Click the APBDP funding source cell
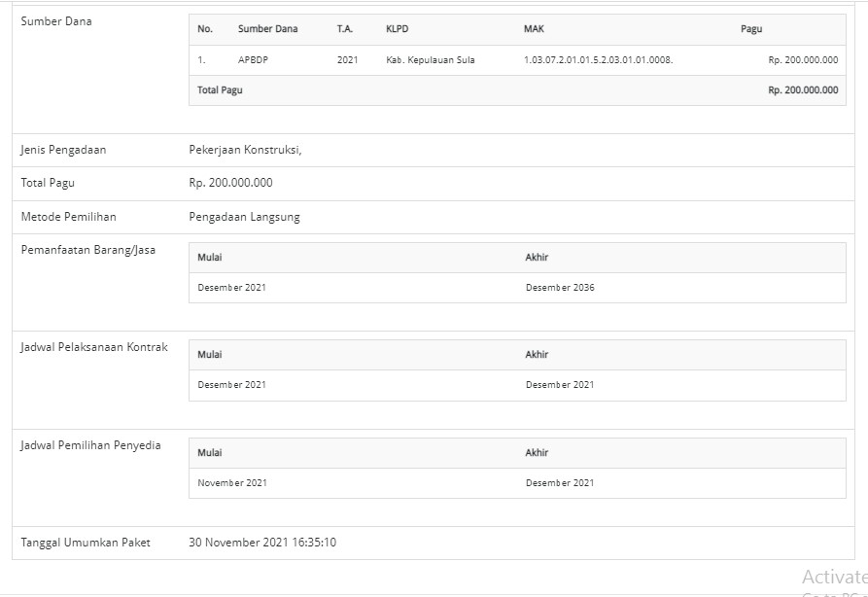 coord(253,60)
